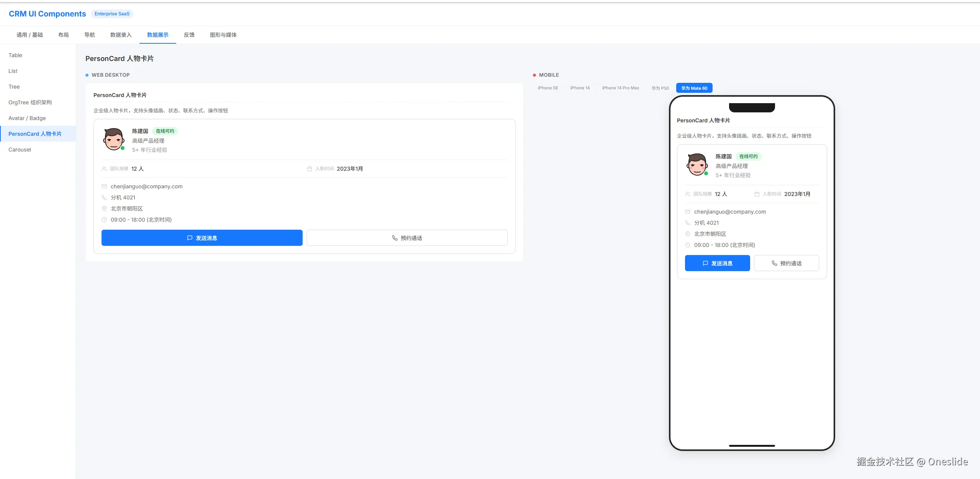Click the desktop 发送消息 button
980x479 pixels.
coord(202,238)
